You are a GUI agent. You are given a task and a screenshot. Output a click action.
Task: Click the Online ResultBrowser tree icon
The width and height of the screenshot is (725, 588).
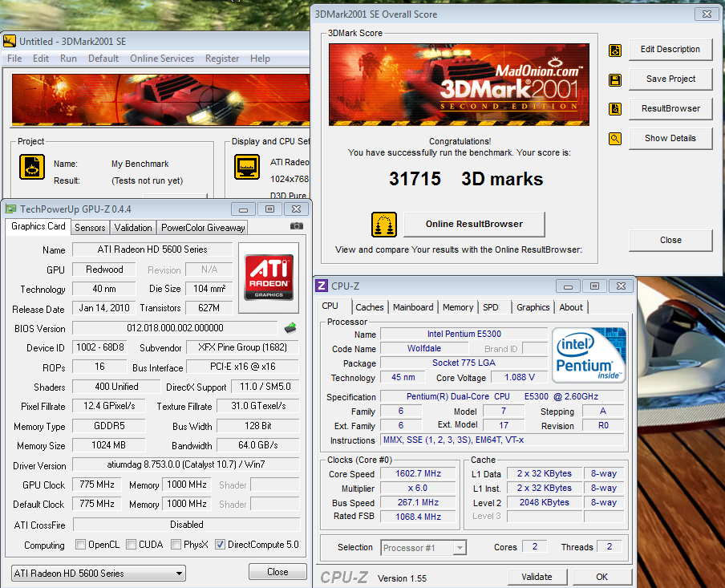(x=384, y=225)
